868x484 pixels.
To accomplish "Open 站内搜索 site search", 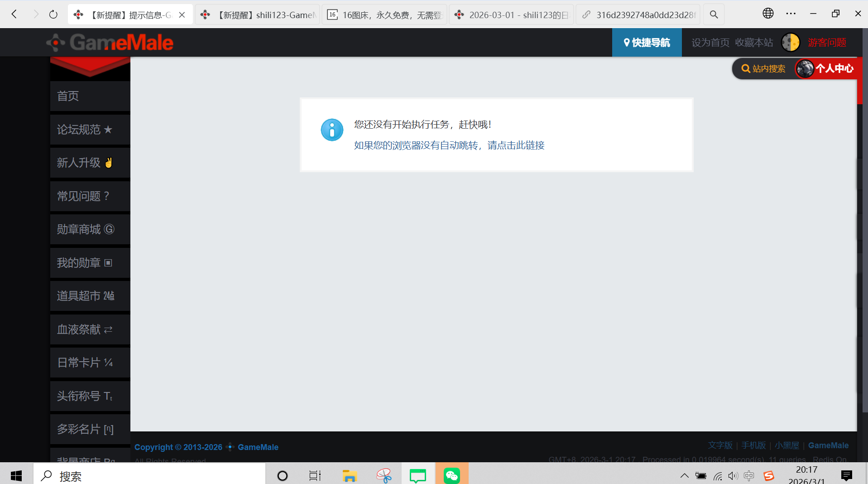I will [x=763, y=69].
